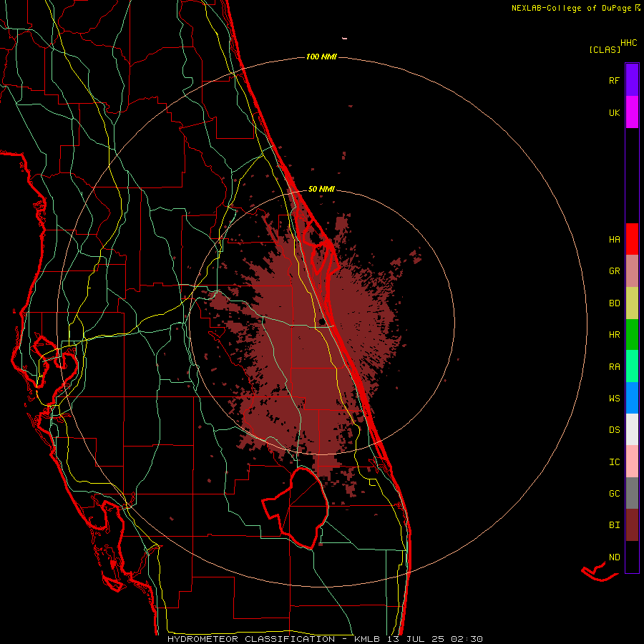
Task: Click the IC legend label
Action: point(614,462)
